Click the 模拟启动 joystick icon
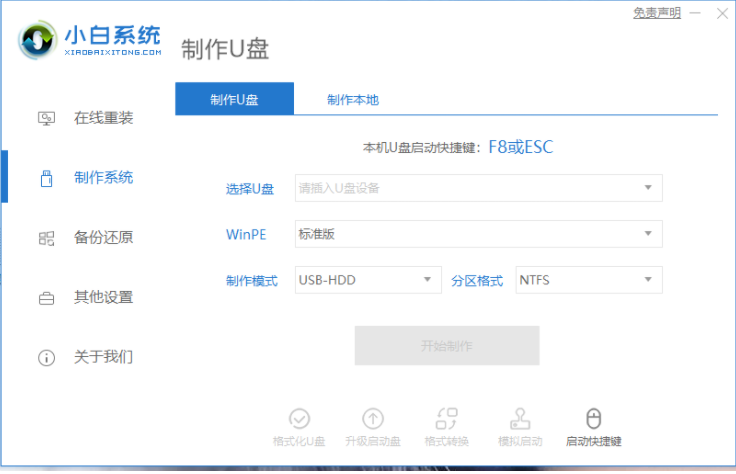 [520, 419]
